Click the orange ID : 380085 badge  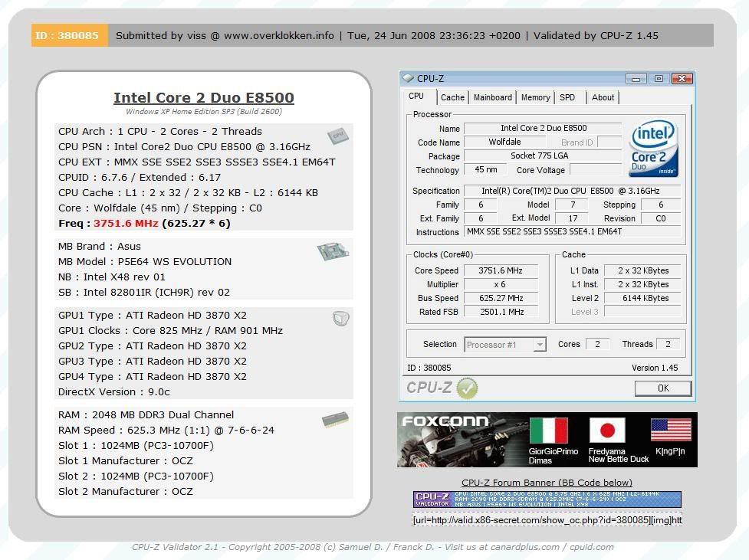(x=70, y=35)
